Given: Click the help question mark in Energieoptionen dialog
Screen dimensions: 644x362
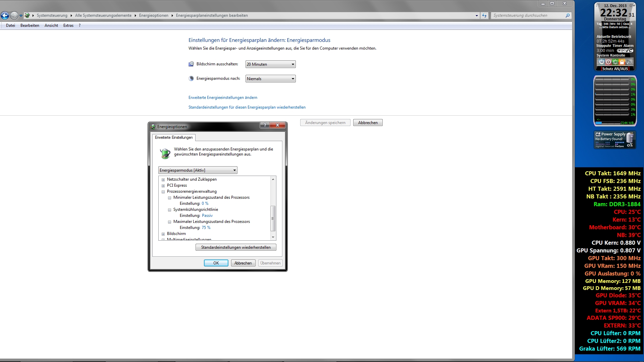Looking at the screenshot, I should (x=265, y=125).
